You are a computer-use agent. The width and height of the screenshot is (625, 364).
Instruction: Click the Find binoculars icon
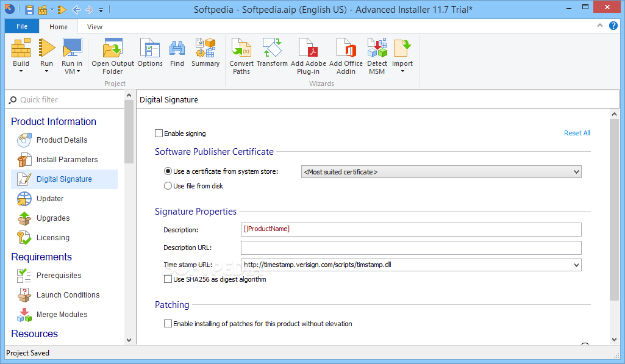click(x=177, y=48)
